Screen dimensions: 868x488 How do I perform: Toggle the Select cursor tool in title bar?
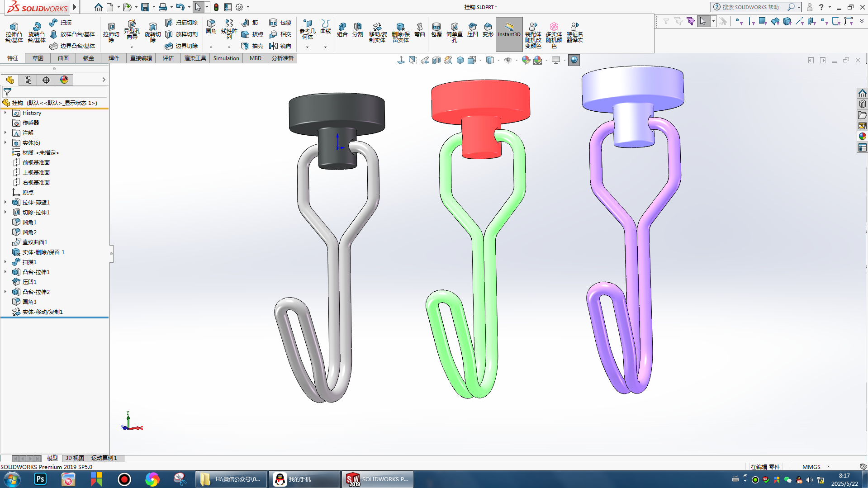(x=198, y=7)
